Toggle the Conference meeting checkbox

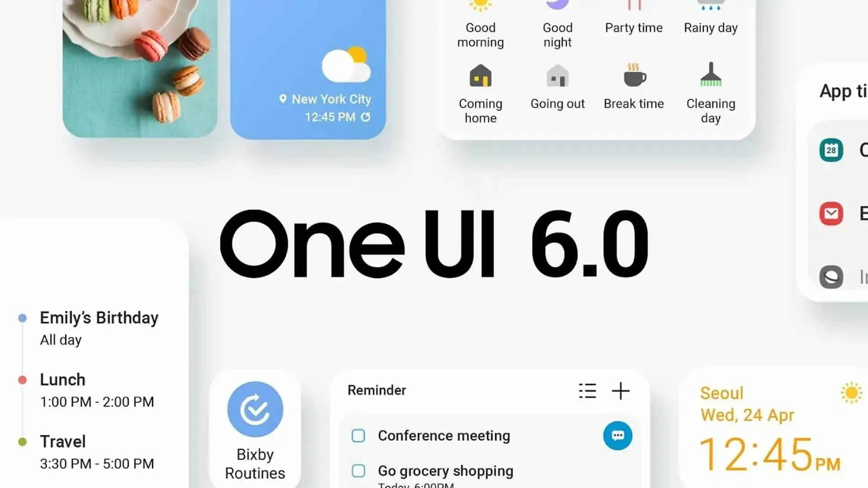[359, 436]
